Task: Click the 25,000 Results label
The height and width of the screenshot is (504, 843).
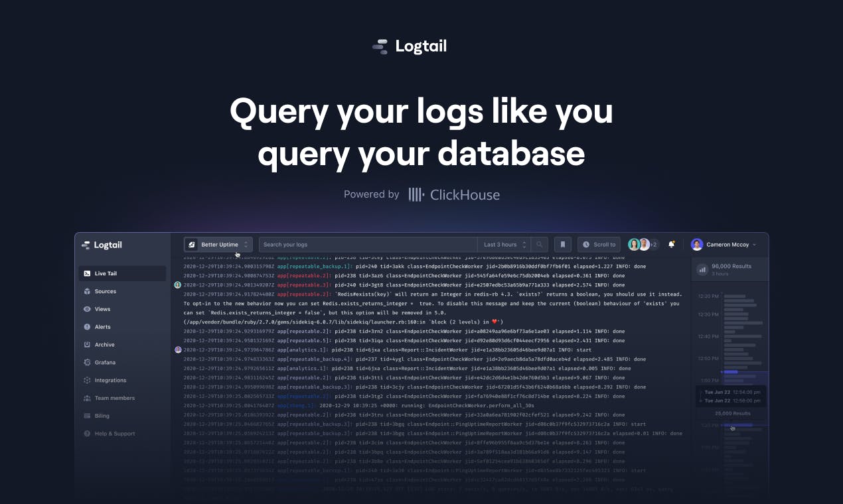Action: point(732,414)
